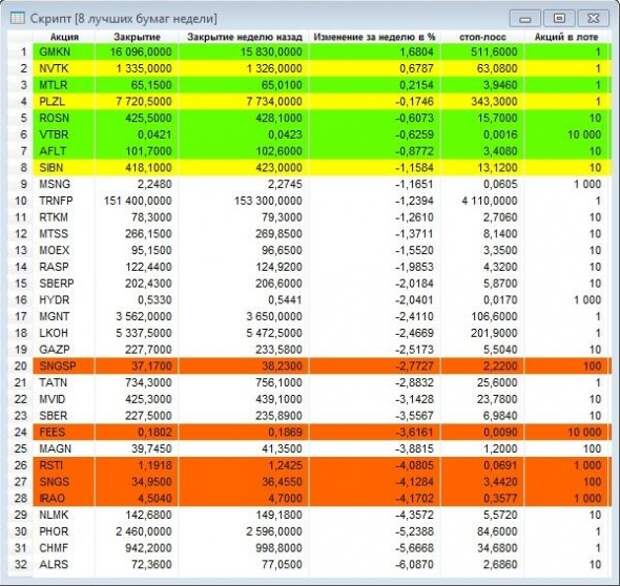Image resolution: width=620 pixels, height=586 pixels.
Task: Click SIBN weekly change -1,1584
Action: (414, 168)
